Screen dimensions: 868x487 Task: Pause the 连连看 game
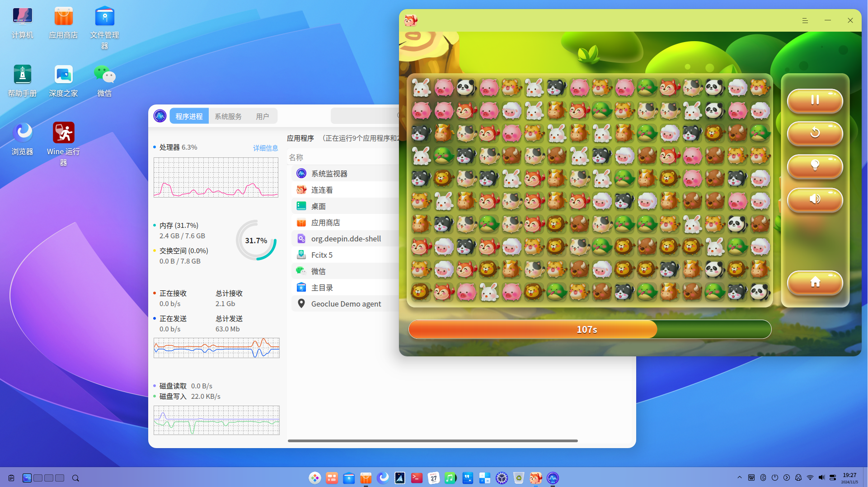(x=815, y=100)
